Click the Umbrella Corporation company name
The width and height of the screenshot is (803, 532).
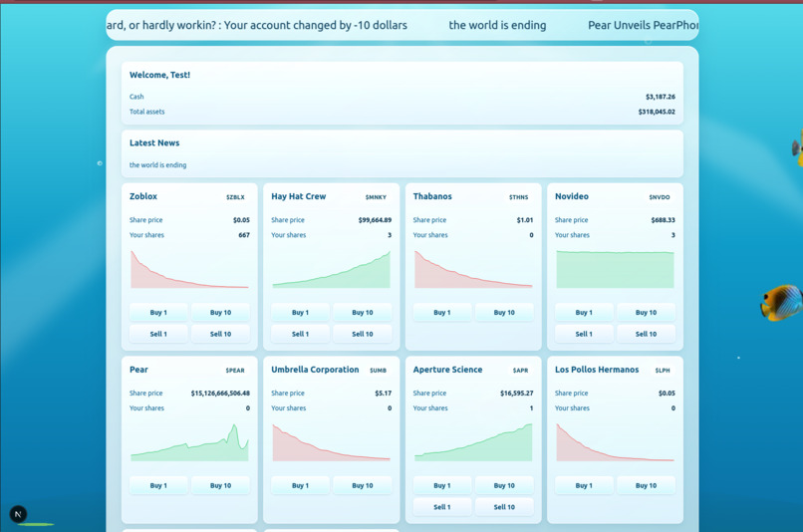315,370
